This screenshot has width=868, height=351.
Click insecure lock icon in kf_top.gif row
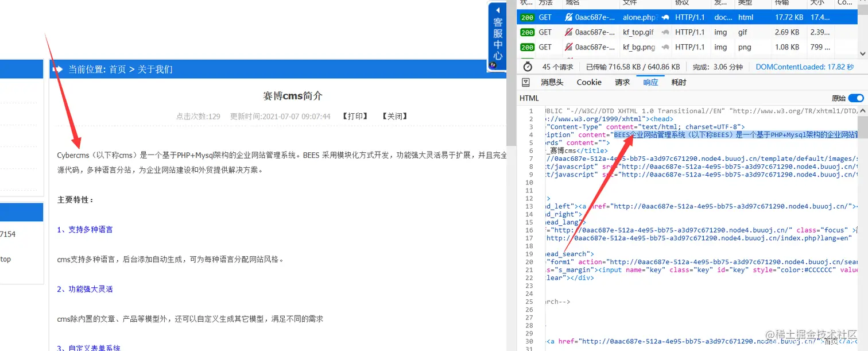point(569,32)
